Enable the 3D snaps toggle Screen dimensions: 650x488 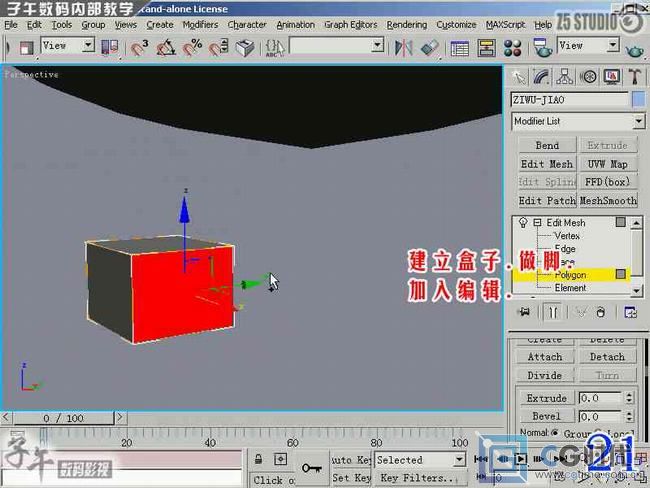(139, 47)
